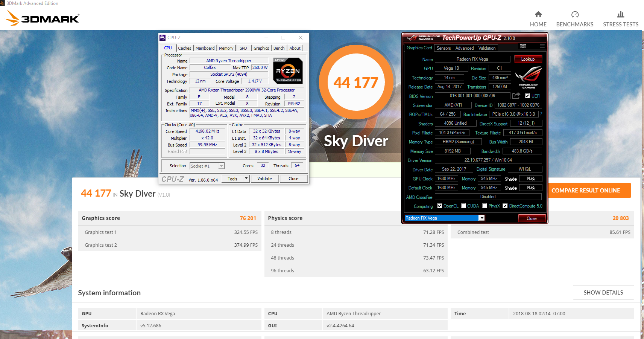Click the 3DMark logo
The width and height of the screenshot is (644, 339).
coord(42,18)
